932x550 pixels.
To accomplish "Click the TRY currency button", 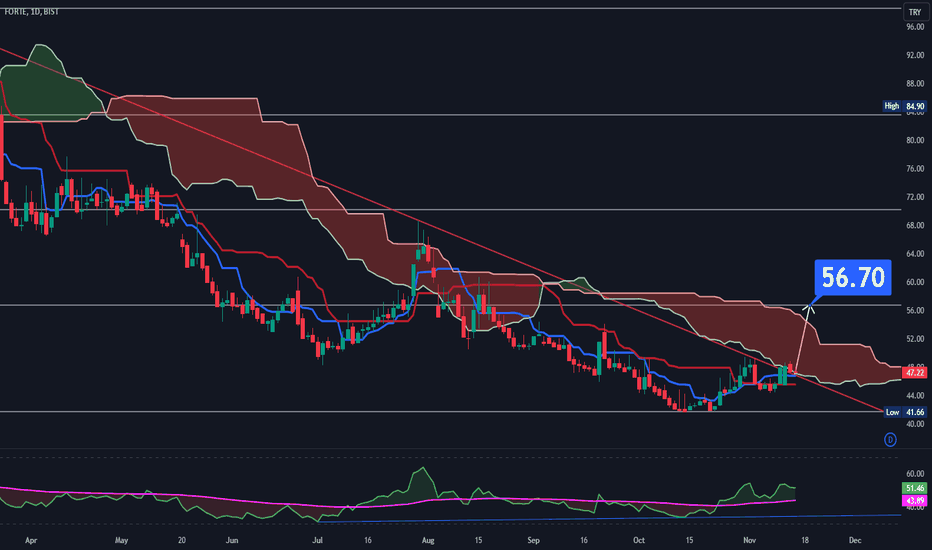I will (x=915, y=12).
